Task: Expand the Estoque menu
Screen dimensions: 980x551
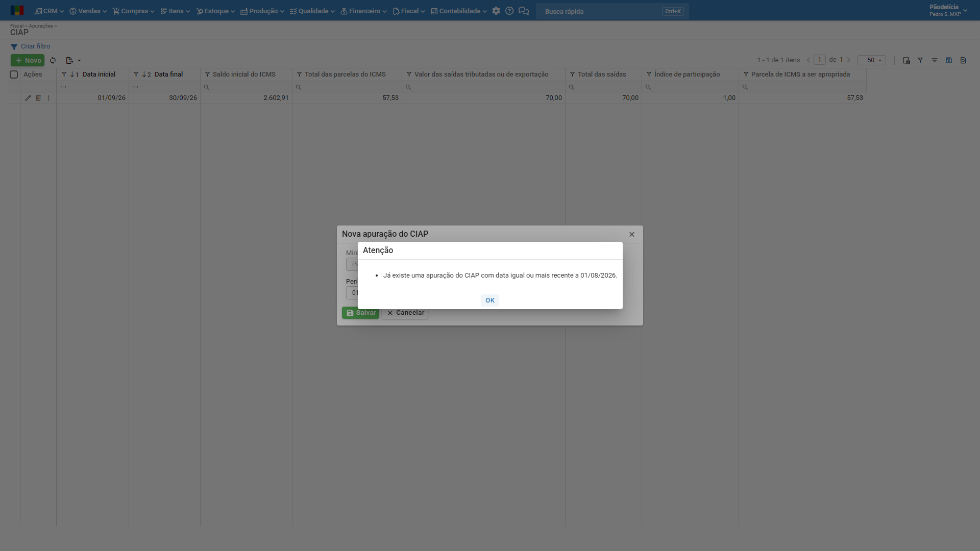Action: point(215,11)
